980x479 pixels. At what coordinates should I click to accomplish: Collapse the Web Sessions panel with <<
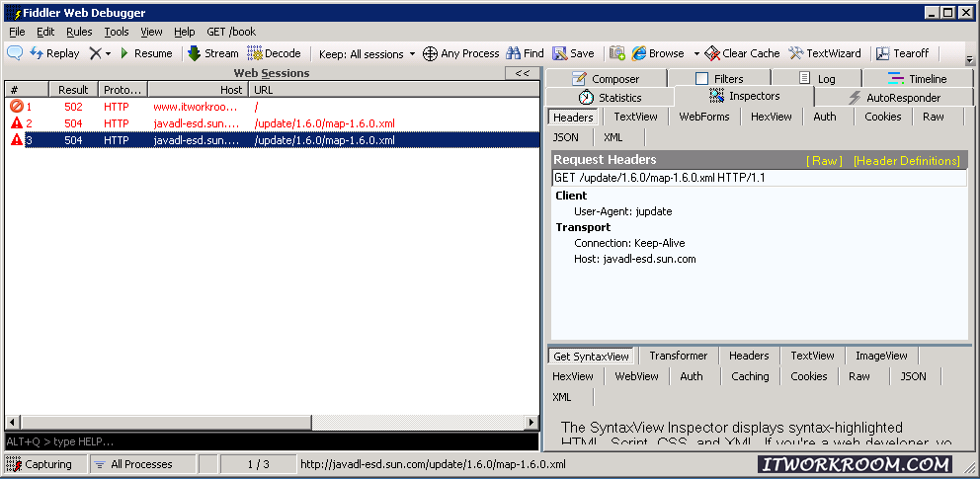click(x=522, y=73)
